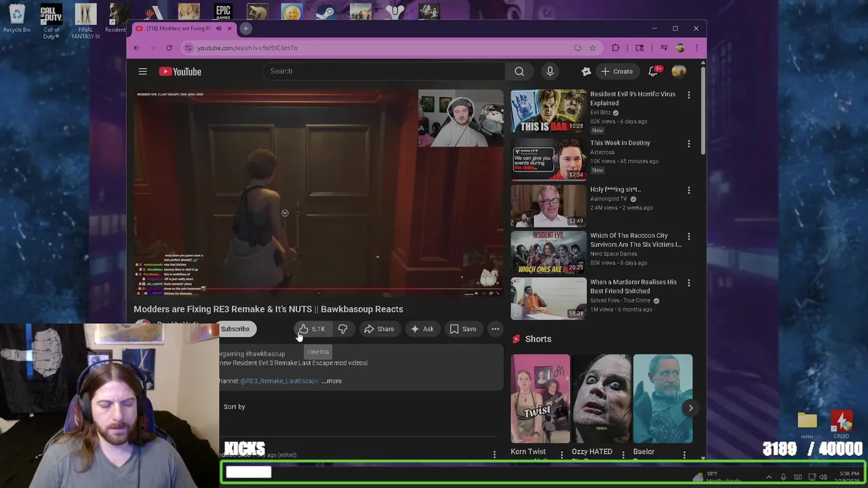The height and width of the screenshot is (488, 868).
Task: Go to YouTube home via the logo
Action: pos(180,71)
